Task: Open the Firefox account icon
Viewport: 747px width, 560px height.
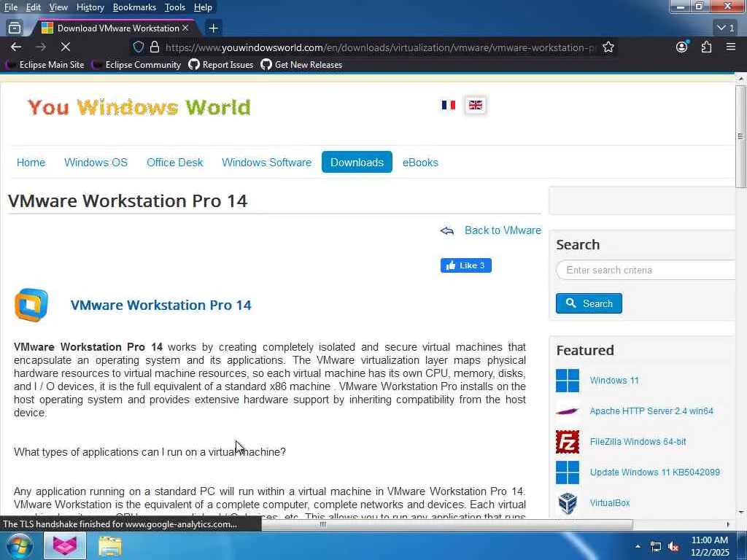Action: pos(682,47)
